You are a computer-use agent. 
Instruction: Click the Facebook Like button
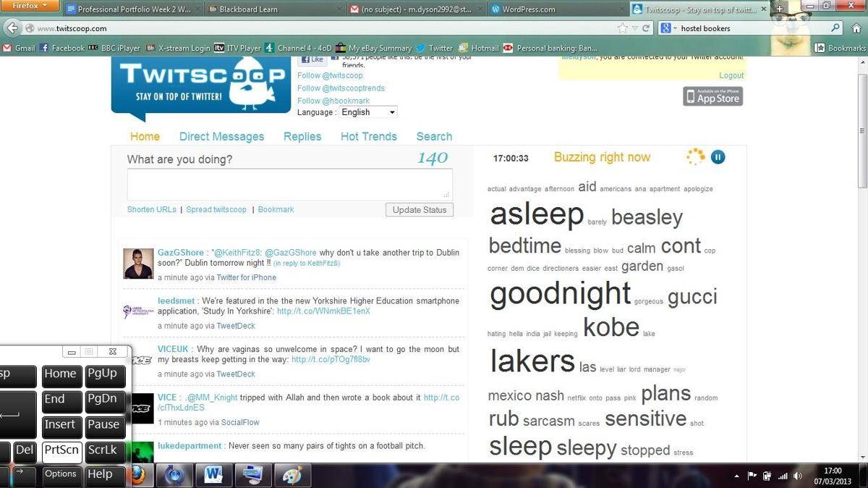(312, 61)
